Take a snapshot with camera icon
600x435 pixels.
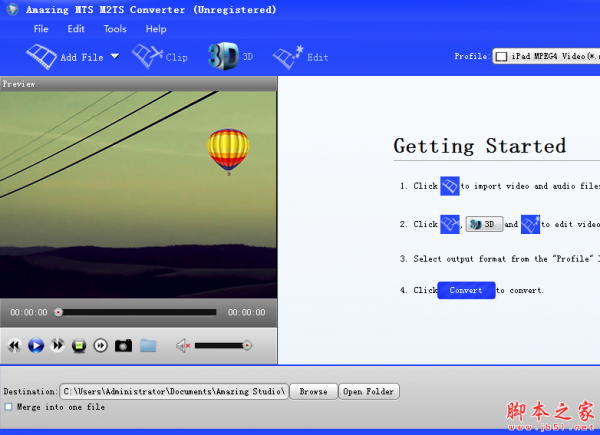pyautogui.click(x=124, y=345)
